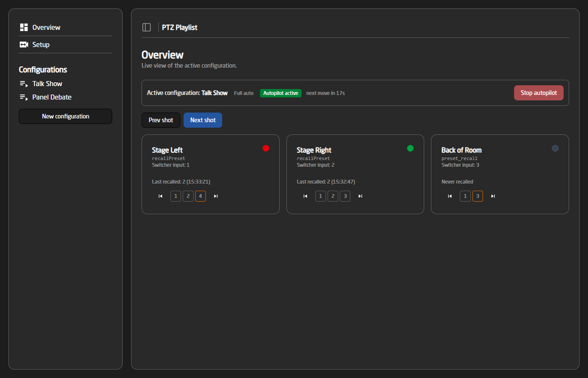
Task: Recall preset 1 on Stage Left
Action: tap(176, 196)
